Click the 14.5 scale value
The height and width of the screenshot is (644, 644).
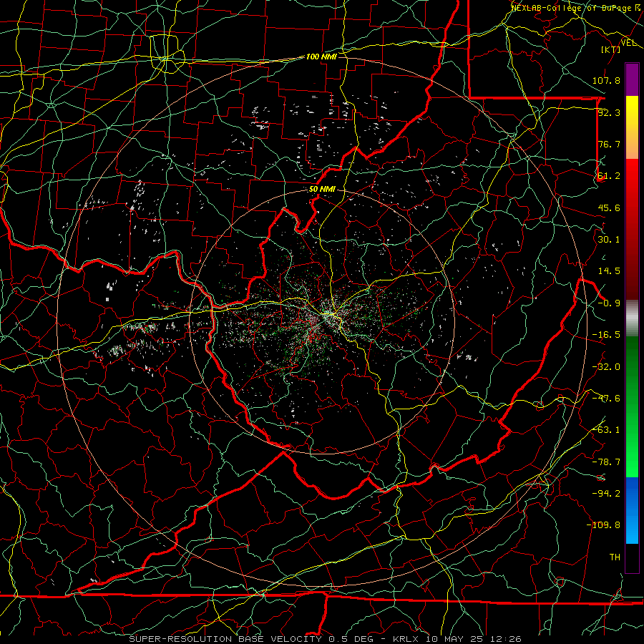click(609, 271)
